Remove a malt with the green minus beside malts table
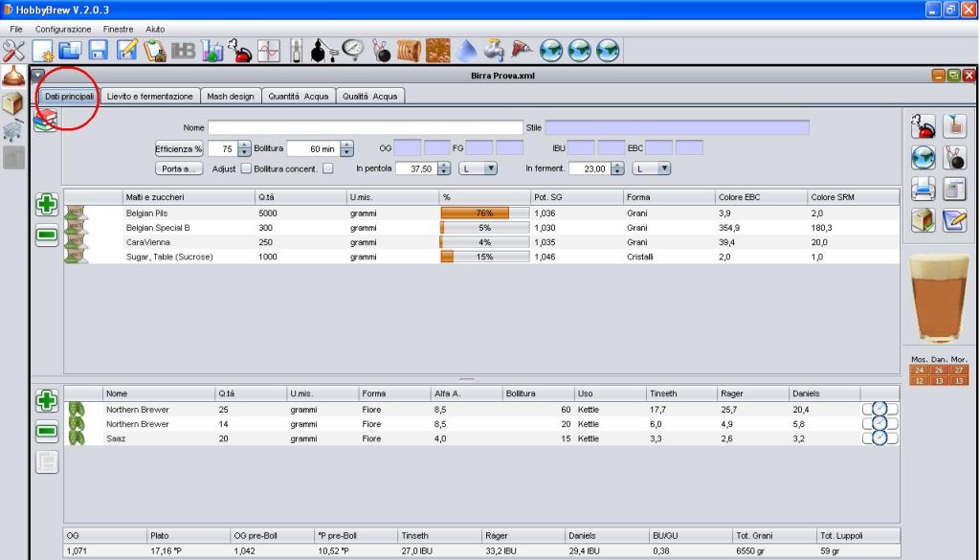The height and width of the screenshot is (560, 980). click(47, 235)
